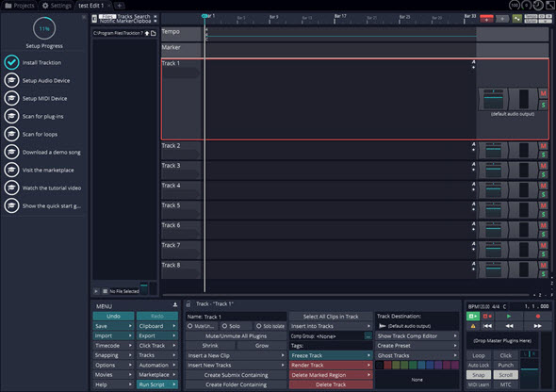The width and height of the screenshot is (556, 392).
Task: Click the folder up-arrow icon in browser
Action: (x=147, y=33)
